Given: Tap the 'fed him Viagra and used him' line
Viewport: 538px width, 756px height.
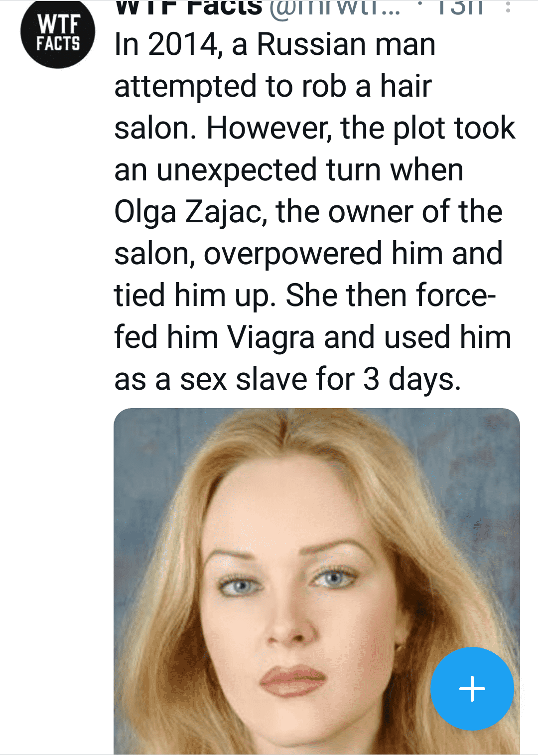Looking at the screenshot, I should point(313,337).
